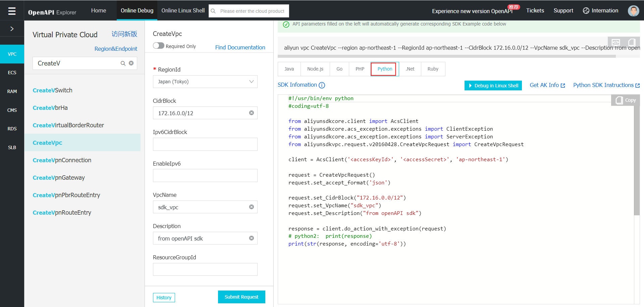644x307 pixels.
Task: Open Find Documentation link
Action: click(240, 47)
